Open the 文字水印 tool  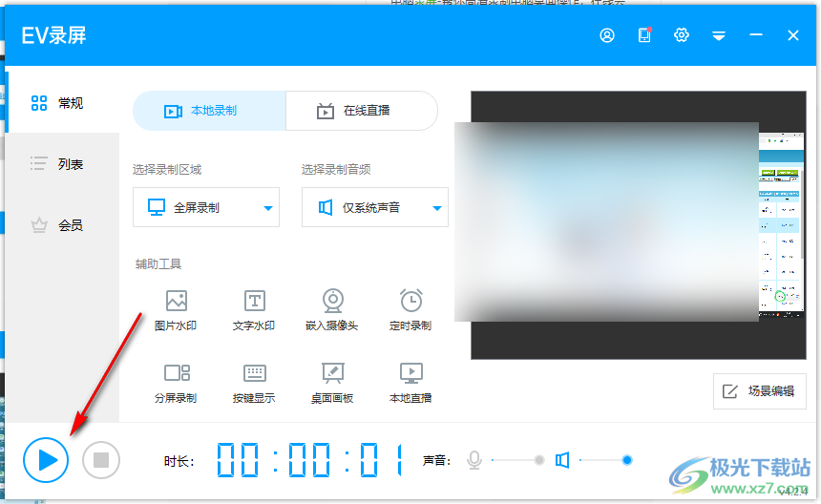[254, 310]
